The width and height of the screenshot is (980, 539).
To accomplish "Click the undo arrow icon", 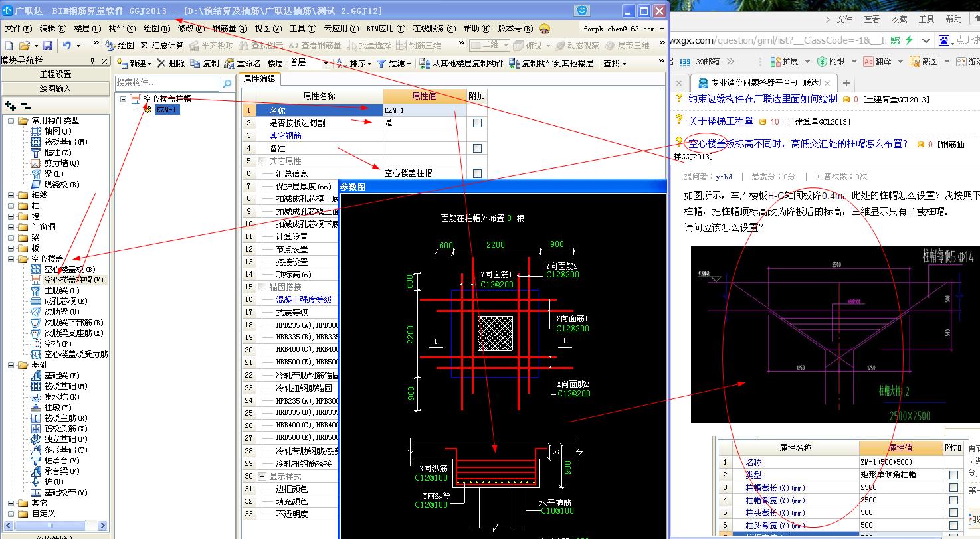I will [x=67, y=46].
